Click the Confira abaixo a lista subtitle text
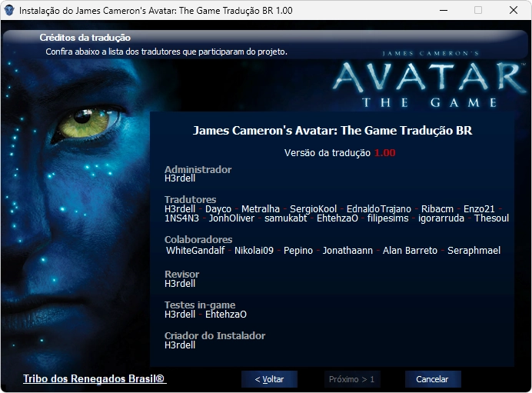Screen dimensions: 532x393 (x=166, y=52)
